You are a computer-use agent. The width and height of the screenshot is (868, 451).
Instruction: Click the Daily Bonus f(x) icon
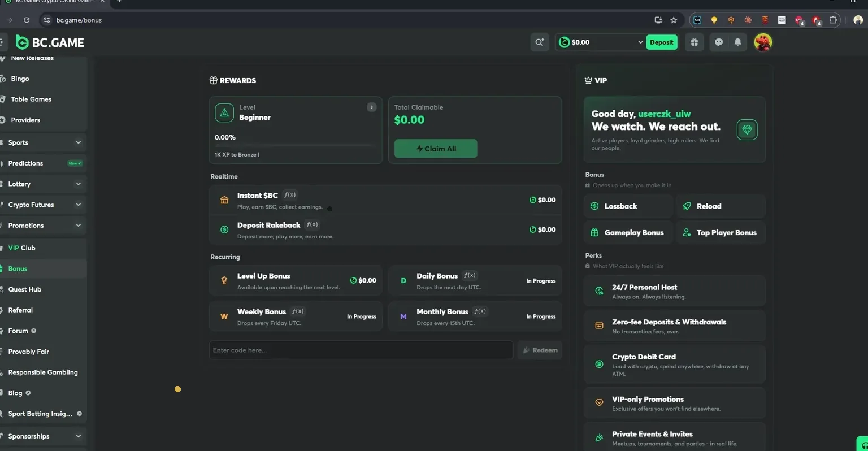tap(470, 276)
